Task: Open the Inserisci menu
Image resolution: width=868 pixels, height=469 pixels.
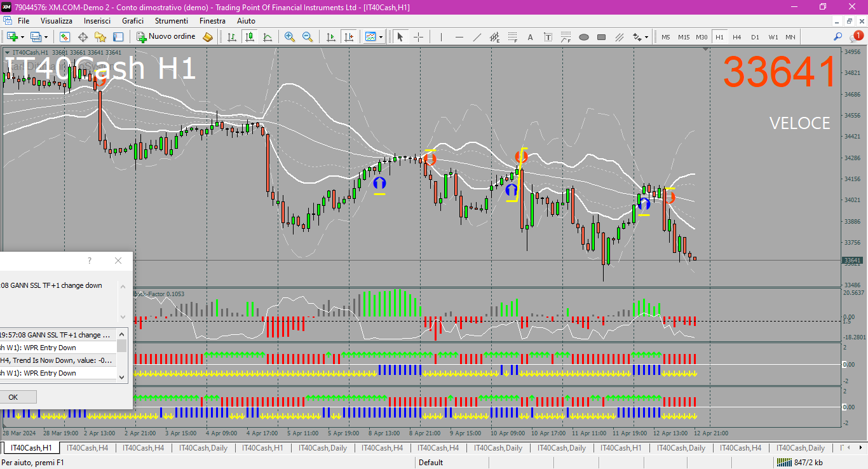Action: (x=97, y=21)
